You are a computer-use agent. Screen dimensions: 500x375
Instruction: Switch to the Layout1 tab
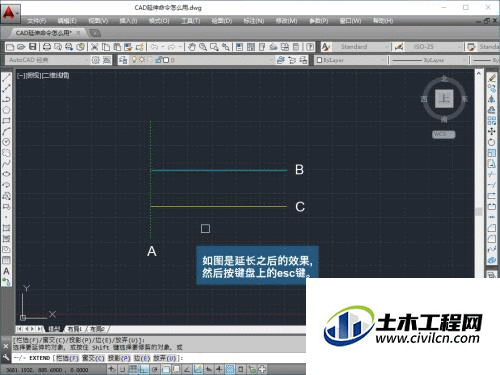point(75,329)
